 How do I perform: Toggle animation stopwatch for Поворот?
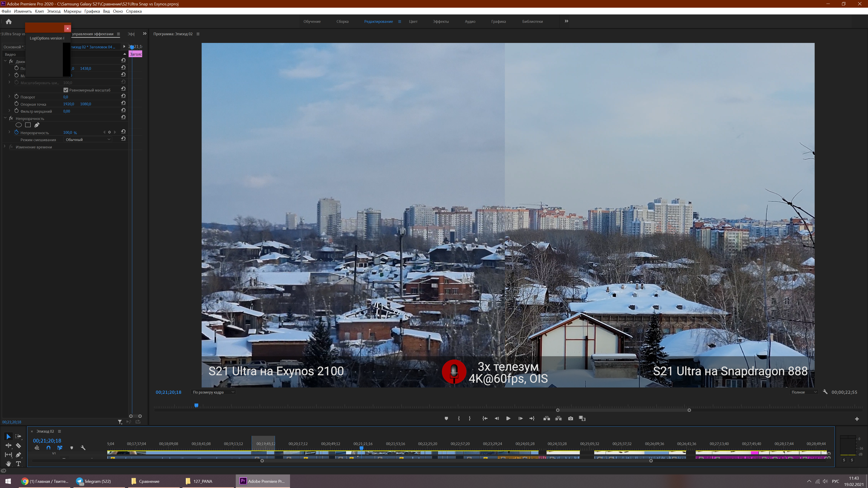coord(16,97)
